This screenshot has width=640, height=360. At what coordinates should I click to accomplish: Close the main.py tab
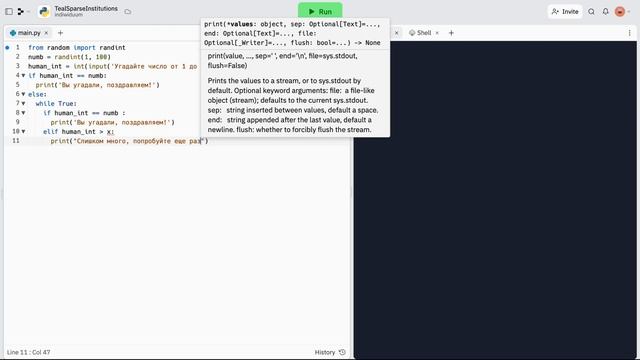[46, 33]
